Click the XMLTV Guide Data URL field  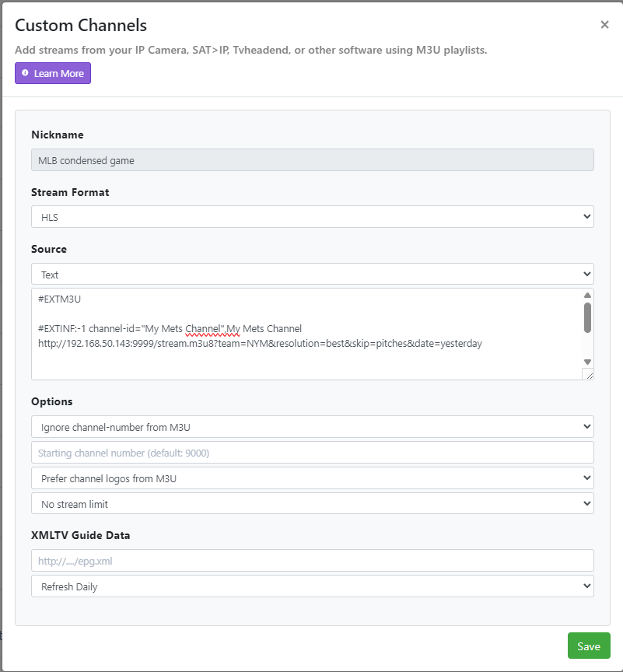[312, 561]
